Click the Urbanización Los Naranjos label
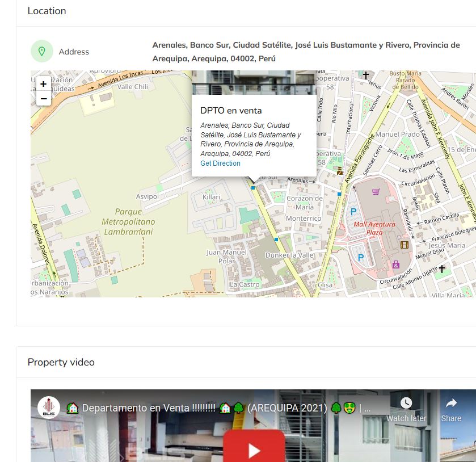The width and height of the screenshot is (476, 462). tap(49, 287)
